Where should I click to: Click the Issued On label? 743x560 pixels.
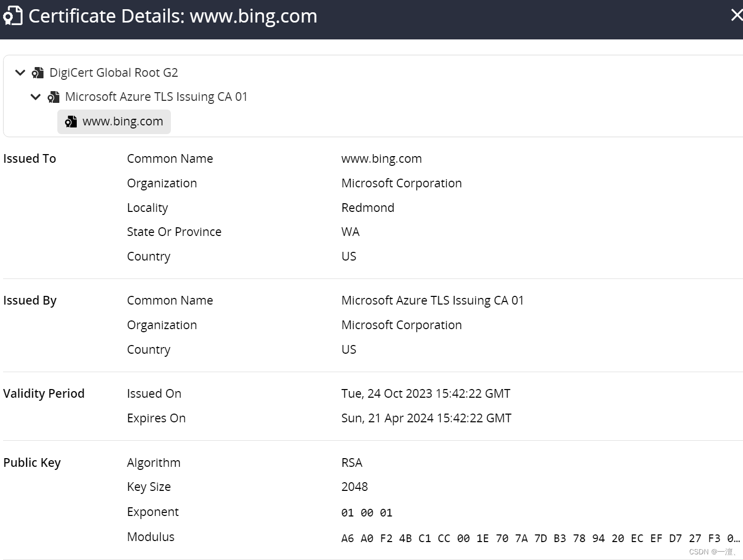tap(154, 394)
